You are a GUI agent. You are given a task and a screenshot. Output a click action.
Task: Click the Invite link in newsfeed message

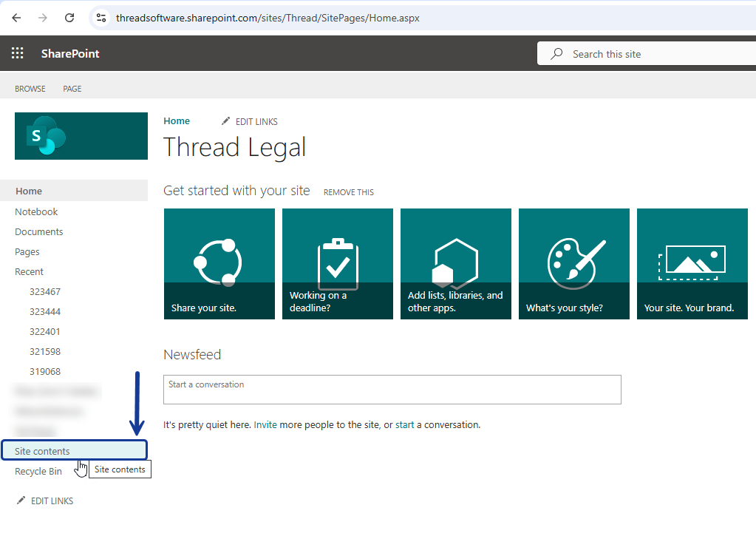[x=265, y=424]
